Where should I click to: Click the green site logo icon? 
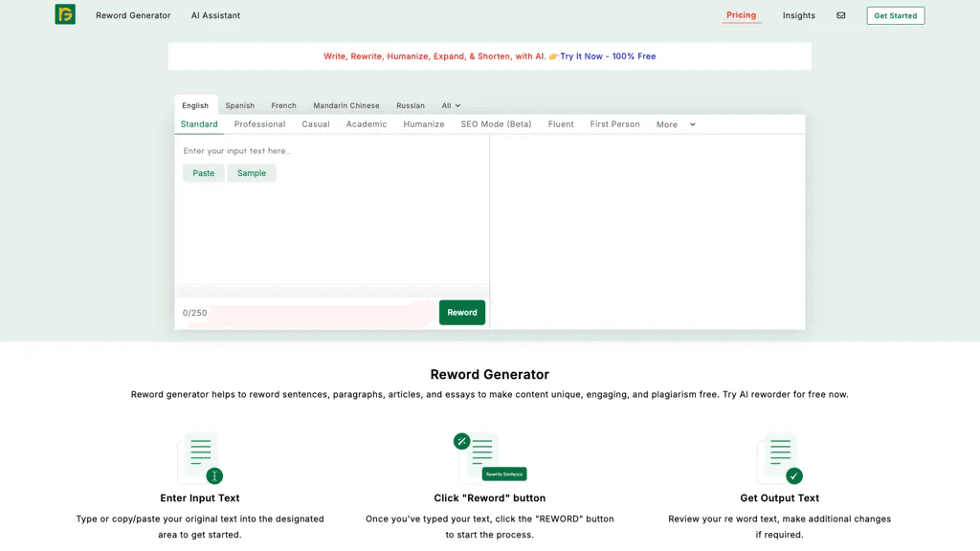tap(65, 14)
